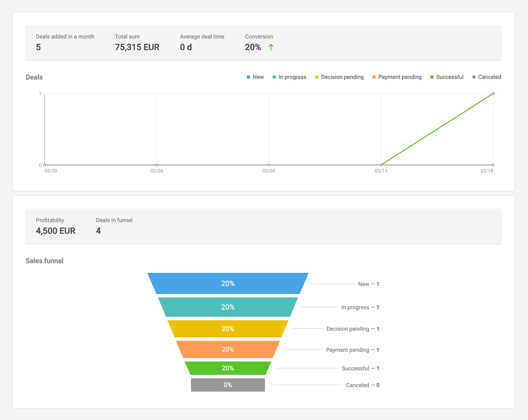Image resolution: width=528 pixels, height=420 pixels.
Task: Select the yellow Decision pending funnel segment
Action: click(x=228, y=329)
